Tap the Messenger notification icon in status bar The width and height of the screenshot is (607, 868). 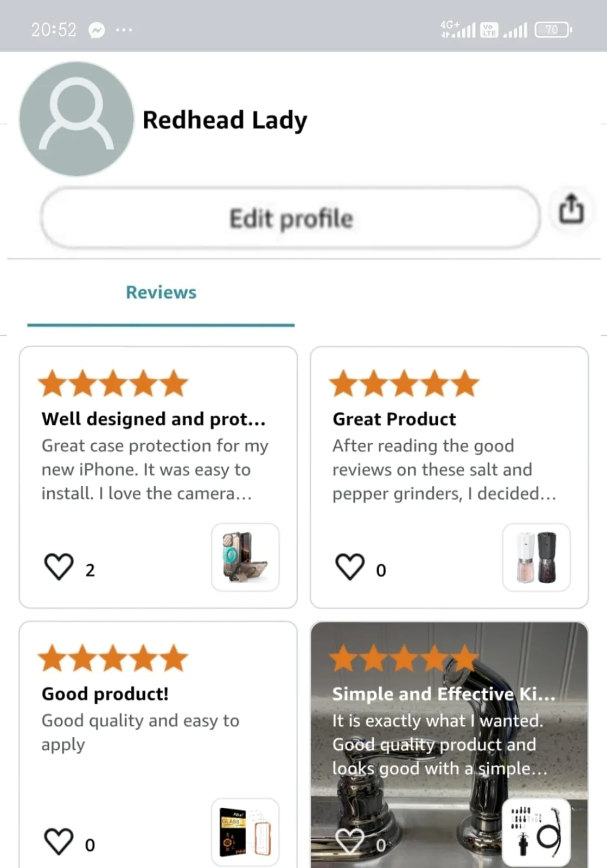point(97,30)
